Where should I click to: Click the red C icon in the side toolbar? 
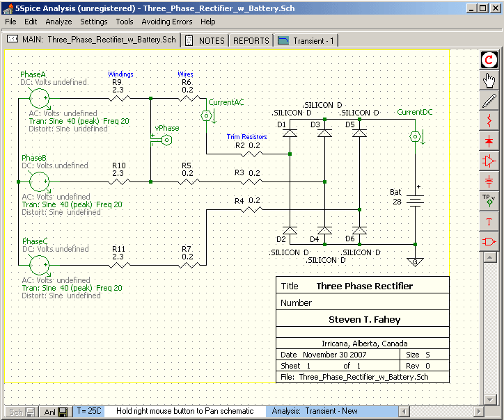490,60
